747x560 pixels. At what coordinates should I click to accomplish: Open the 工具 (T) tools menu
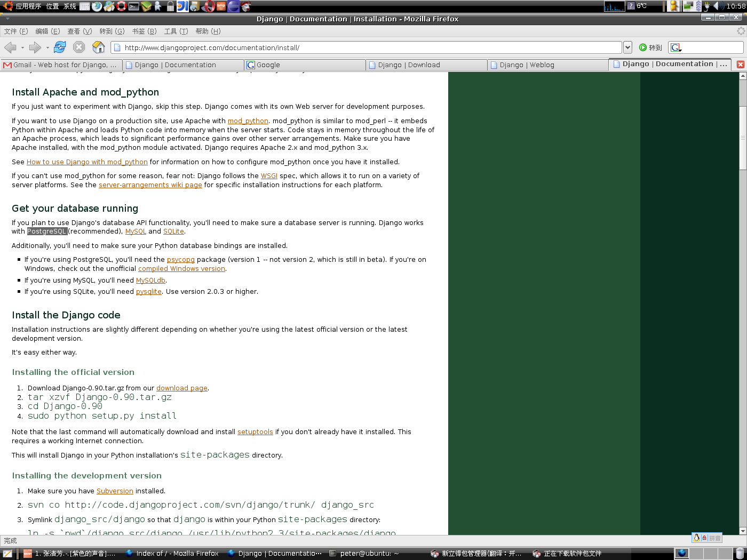pos(176,31)
